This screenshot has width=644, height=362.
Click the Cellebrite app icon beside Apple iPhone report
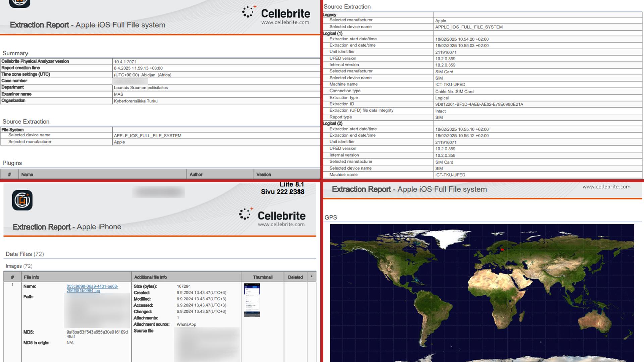coord(22,200)
